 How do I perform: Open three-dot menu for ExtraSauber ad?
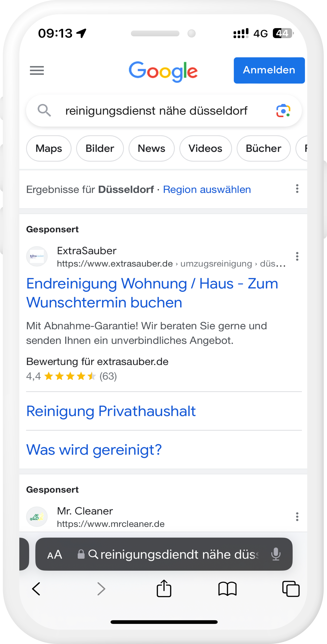click(297, 256)
